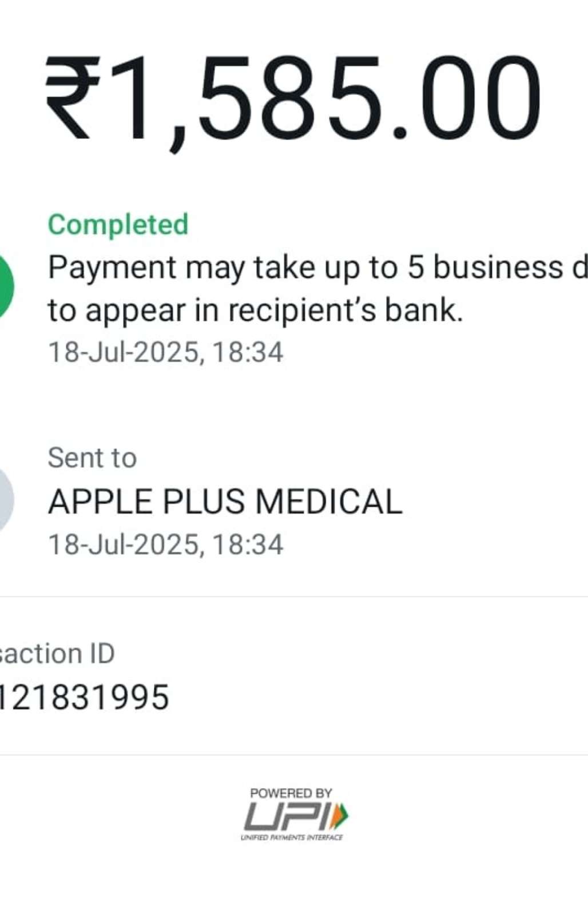Tap the timestamp under the Completed message
The image size is (588, 915).
pyautogui.click(x=166, y=352)
